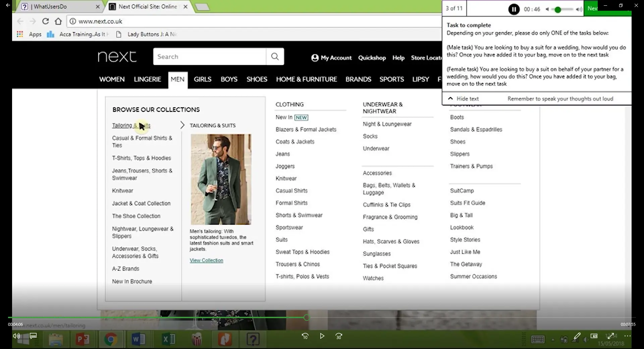Image resolution: width=644 pixels, height=349 pixels.
Task: Close the Next Official Site tab
Action: tap(185, 7)
